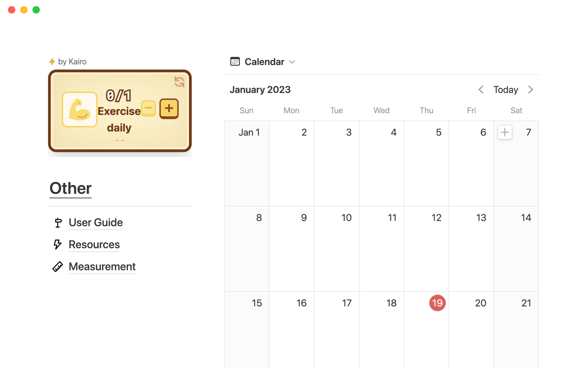The height and width of the screenshot is (368, 588).
Task: Click the lightning bolt next to by Kairo
Action: [52, 62]
